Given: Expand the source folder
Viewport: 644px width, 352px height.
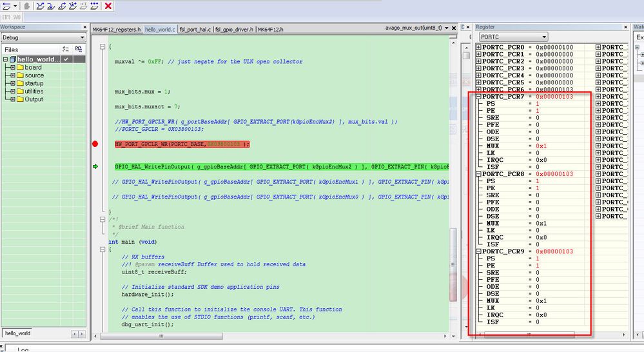Looking at the screenshot, I should [13, 75].
